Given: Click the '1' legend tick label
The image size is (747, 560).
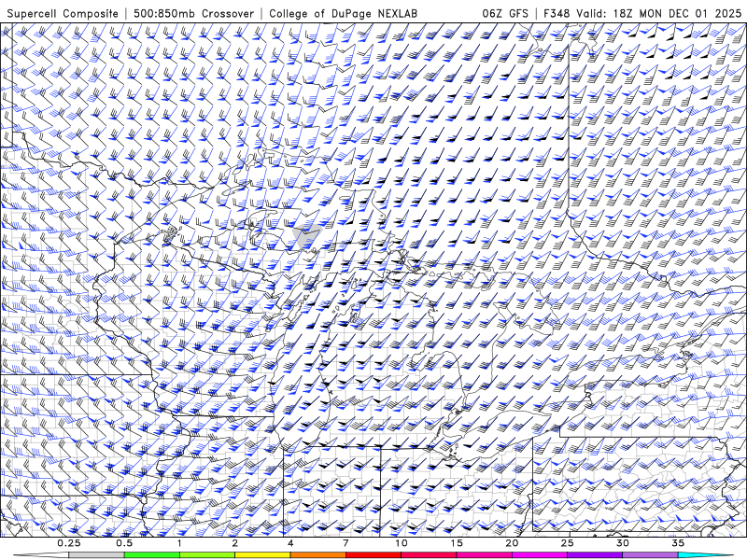Looking at the screenshot, I should coord(179,543).
